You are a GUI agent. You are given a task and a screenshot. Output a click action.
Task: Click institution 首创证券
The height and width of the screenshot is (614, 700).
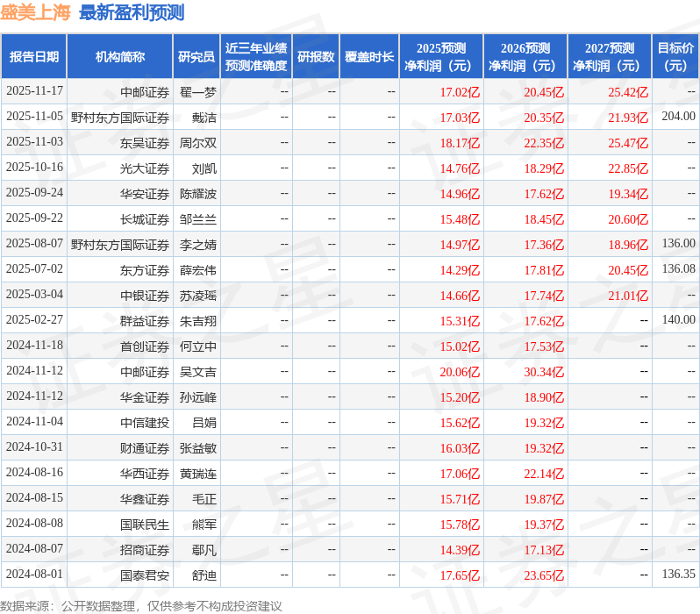(145, 347)
